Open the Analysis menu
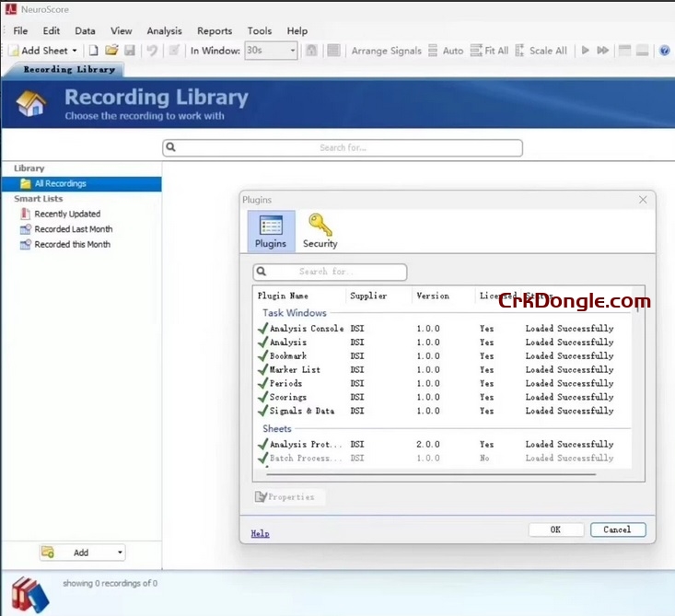 pos(164,31)
